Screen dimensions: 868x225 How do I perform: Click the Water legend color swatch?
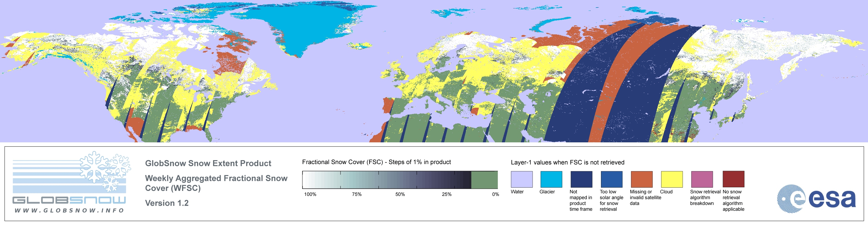click(x=522, y=179)
